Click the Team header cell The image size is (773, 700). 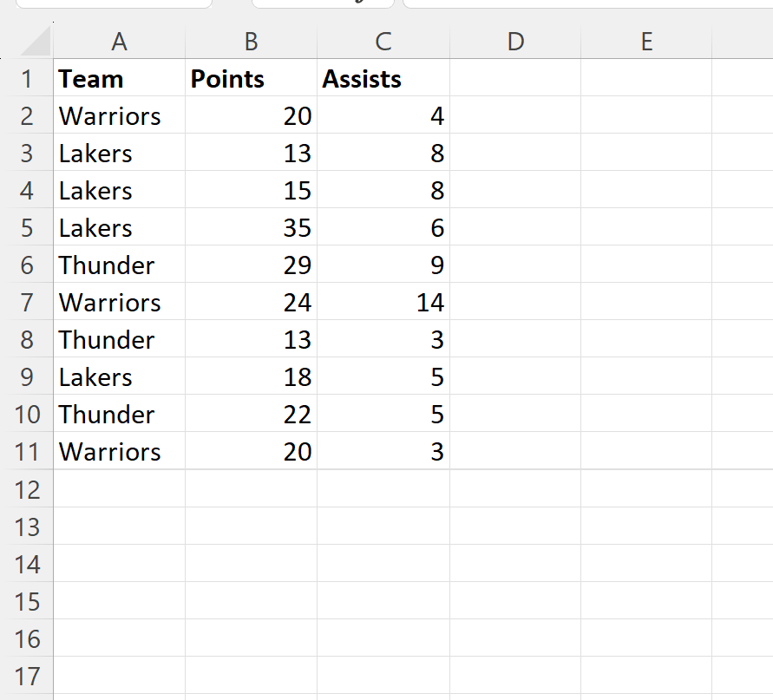(119, 79)
